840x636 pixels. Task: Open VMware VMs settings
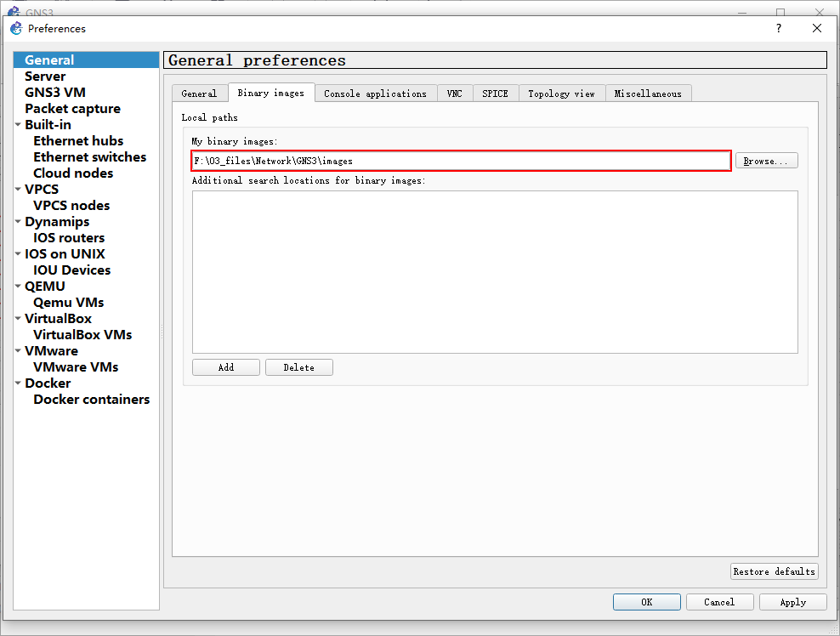pyautogui.click(x=76, y=367)
